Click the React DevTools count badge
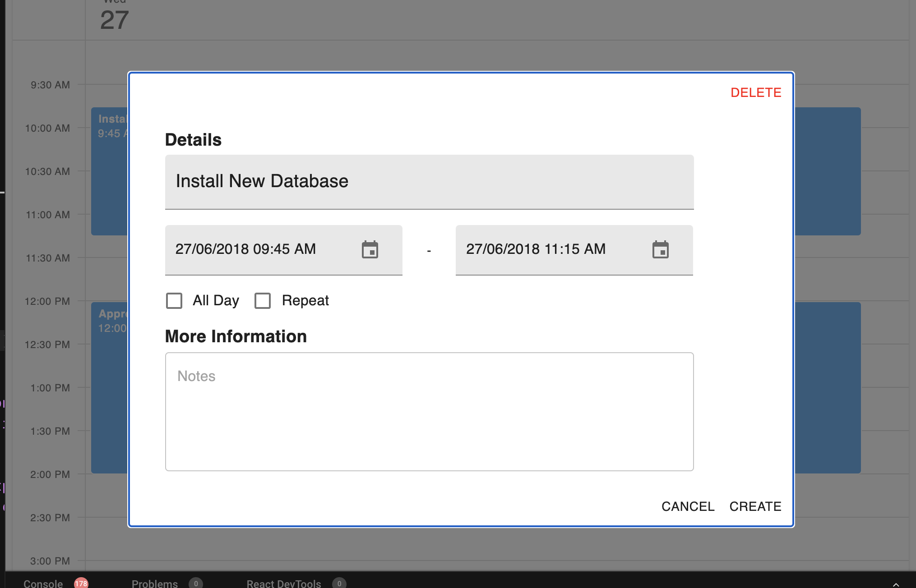Image resolution: width=916 pixels, height=588 pixels. [339, 583]
